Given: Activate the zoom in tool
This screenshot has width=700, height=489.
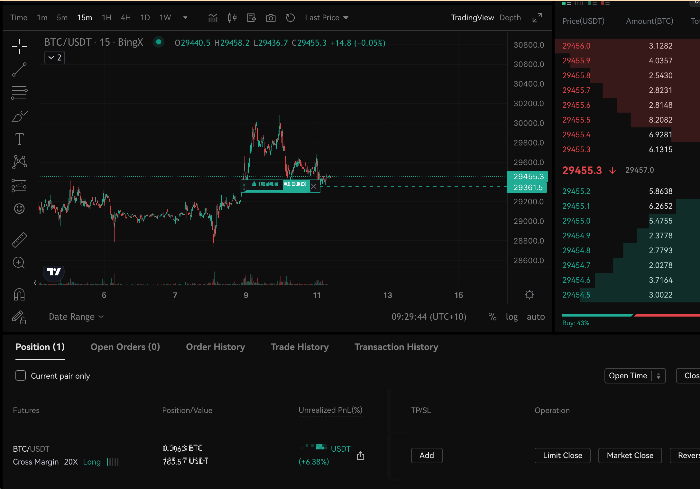Looking at the screenshot, I should coord(19,263).
